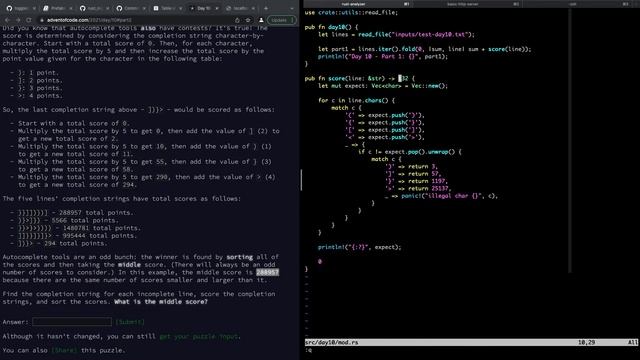Viewport: 640px width, 360px height.
Task: Click the 'return 25137,' line in editor
Action: point(418,189)
